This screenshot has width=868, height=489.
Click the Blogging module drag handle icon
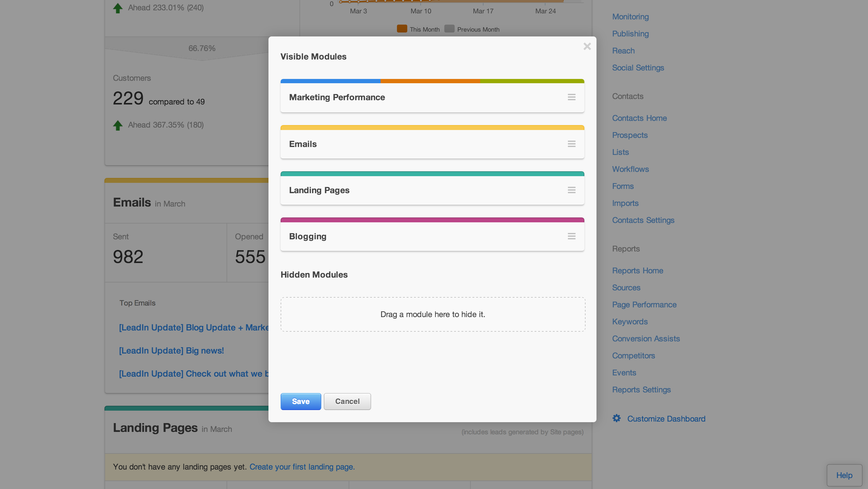click(x=572, y=236)
